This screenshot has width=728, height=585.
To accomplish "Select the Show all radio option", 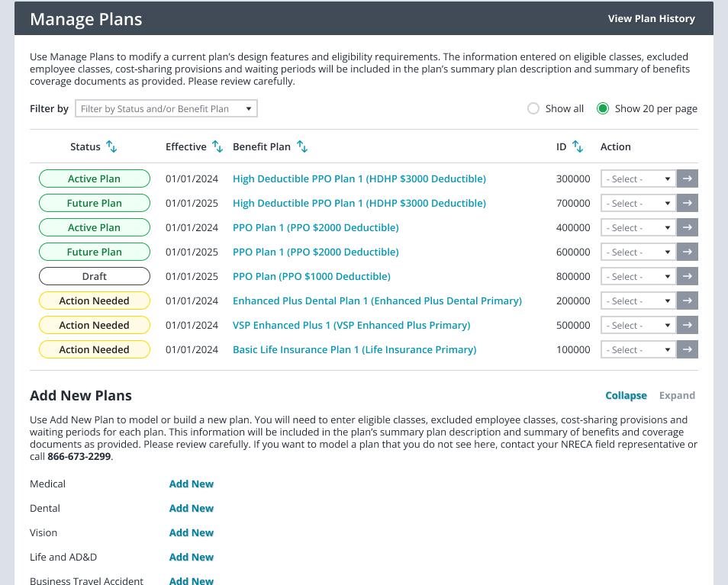I will coord(533,108).
